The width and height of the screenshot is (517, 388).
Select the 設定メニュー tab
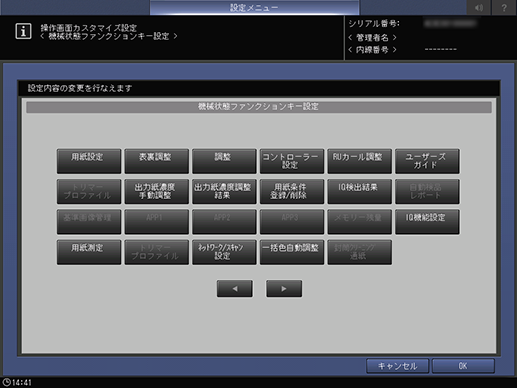[x=254, y=7]
